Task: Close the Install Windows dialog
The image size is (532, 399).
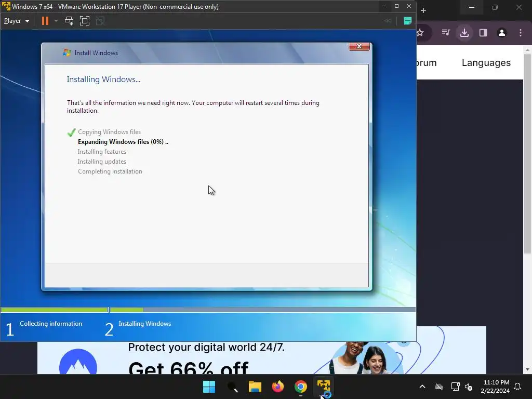Action: [359, 46]
